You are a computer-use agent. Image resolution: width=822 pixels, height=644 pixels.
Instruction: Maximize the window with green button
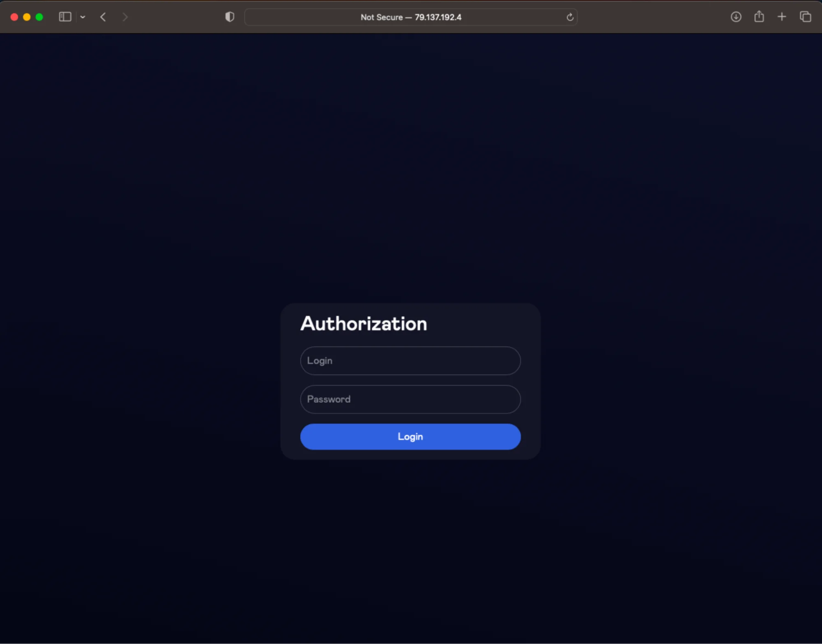(39, 17)
